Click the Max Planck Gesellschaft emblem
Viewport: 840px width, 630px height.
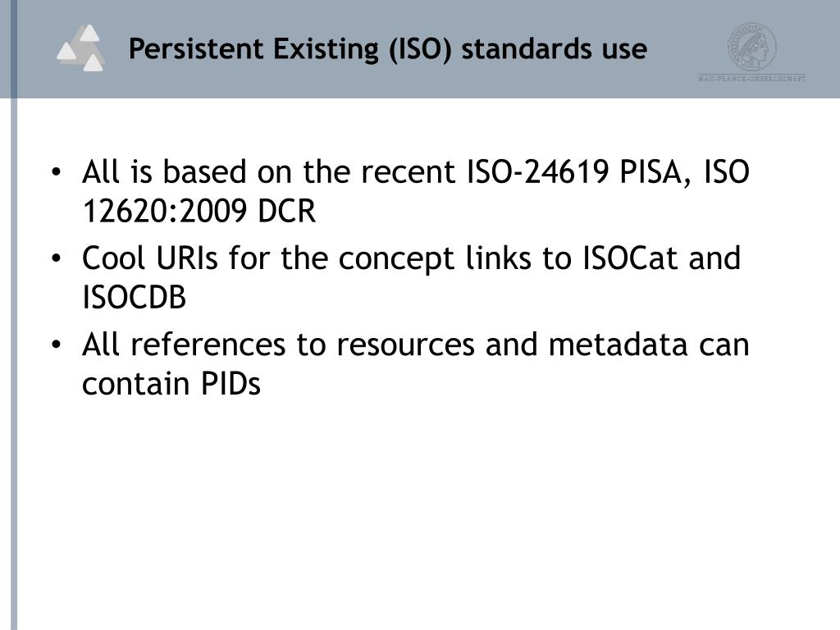coord(752,46)
